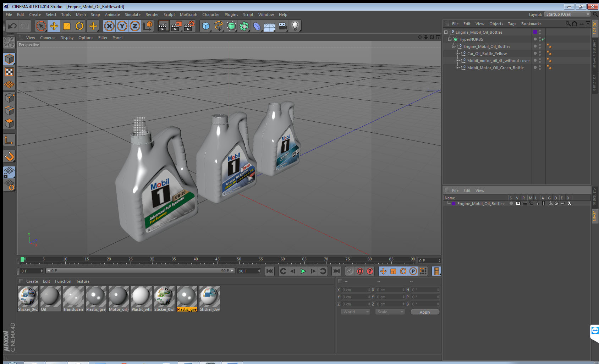The height and width of the screenshot is (364, 599).
Task: Click the purple layer color swatch
Action: pos(454,203)
